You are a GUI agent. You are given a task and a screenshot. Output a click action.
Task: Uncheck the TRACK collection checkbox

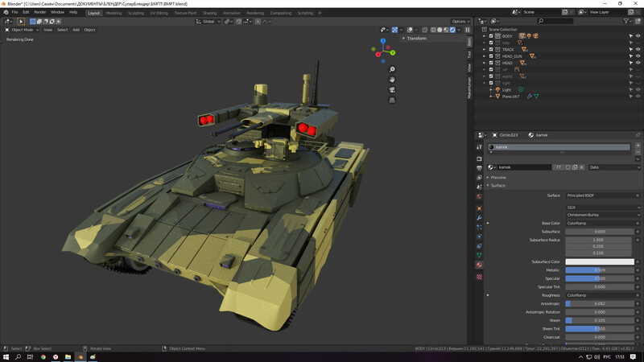tap(491, 50)
